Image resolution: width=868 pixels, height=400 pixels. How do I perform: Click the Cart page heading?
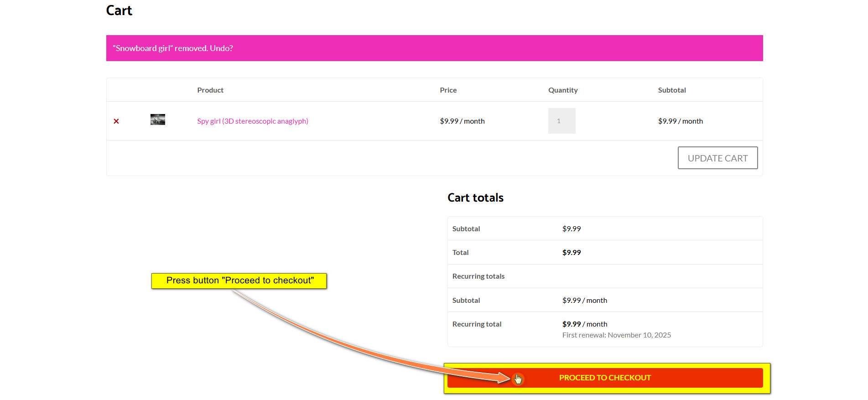pyautogui.click(x=119, y=10)
